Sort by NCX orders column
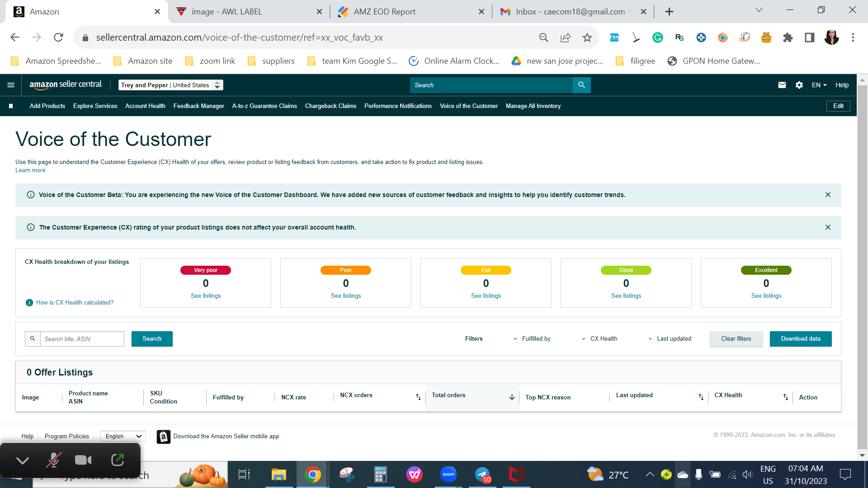Image resolution: width=868 pixels, height=488 pixels. [418, 397]
